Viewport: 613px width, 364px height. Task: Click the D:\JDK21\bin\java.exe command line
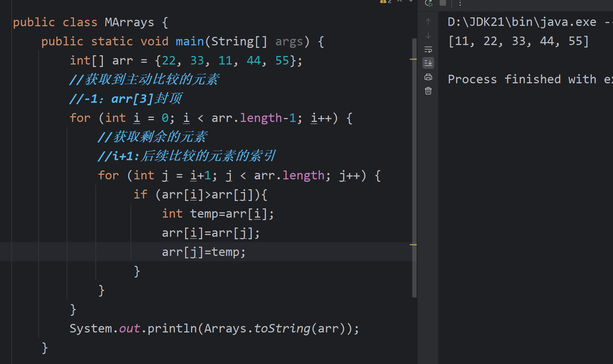[530, 22]
